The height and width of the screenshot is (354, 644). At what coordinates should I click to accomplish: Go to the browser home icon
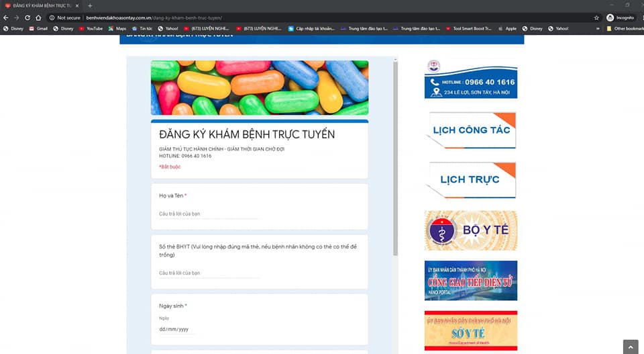pyautogui.click(x=38, y=17)
